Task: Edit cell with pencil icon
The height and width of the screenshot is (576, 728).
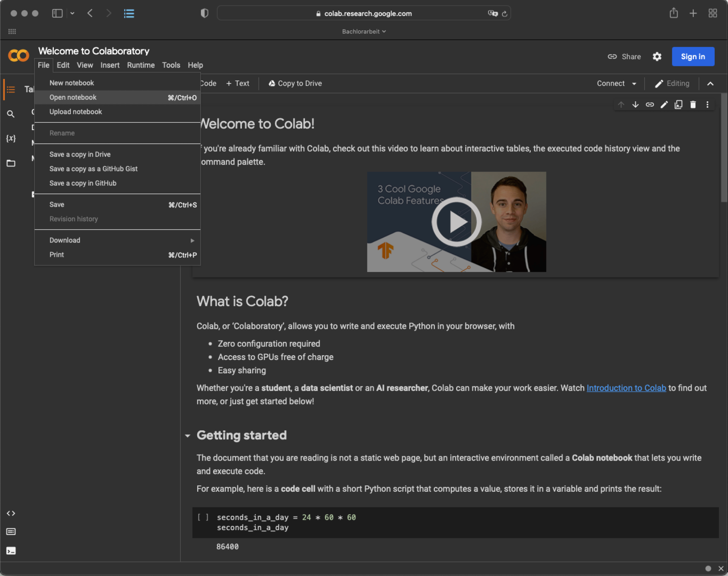Action: point(664,105)
